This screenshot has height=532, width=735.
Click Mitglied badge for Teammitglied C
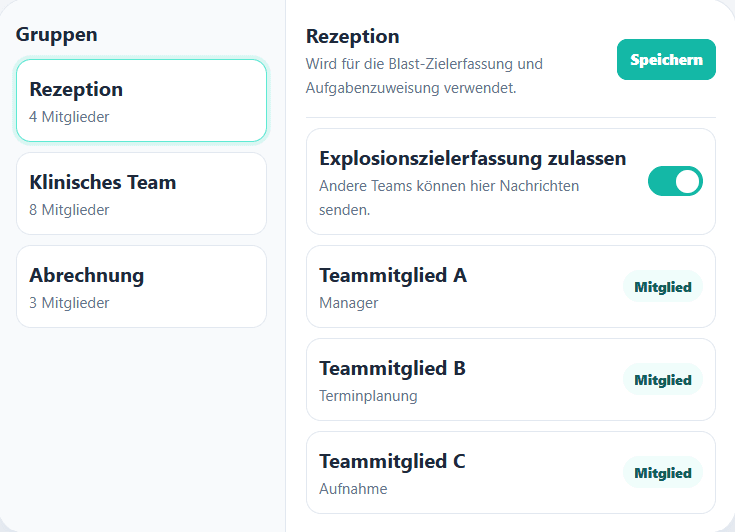[x=663, y=473]
